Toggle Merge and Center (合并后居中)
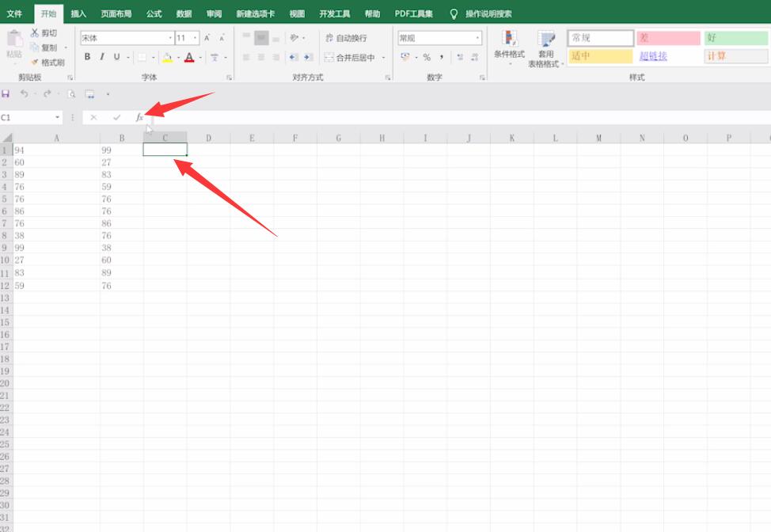This screenshot has height=532, width=771. 350,58
